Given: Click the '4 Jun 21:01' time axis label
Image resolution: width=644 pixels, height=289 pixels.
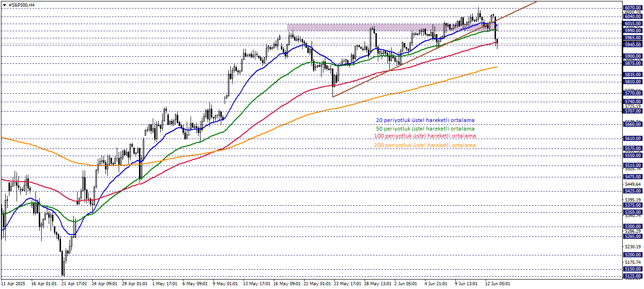Looking at the screenshot, I should point(436,284).
